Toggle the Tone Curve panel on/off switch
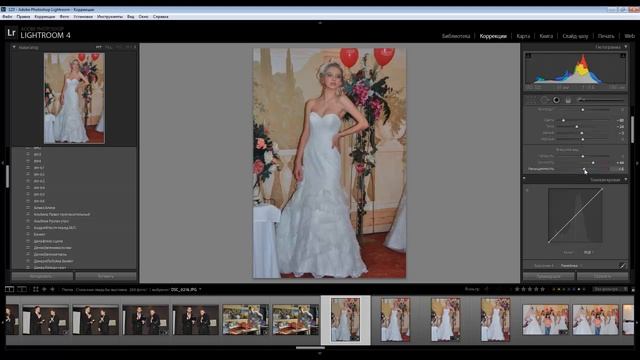The width and height of the screenshot is (640, 360). pos(524,179)
